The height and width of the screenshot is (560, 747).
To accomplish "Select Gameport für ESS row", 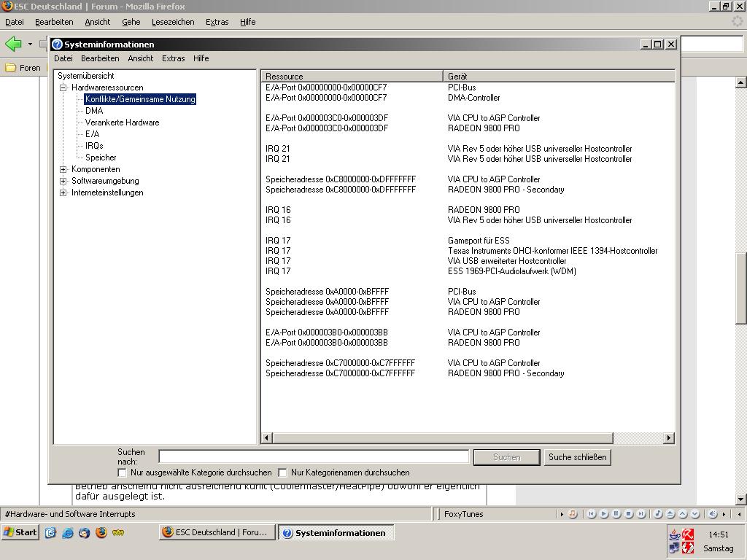I will click(x=479, y=241).
